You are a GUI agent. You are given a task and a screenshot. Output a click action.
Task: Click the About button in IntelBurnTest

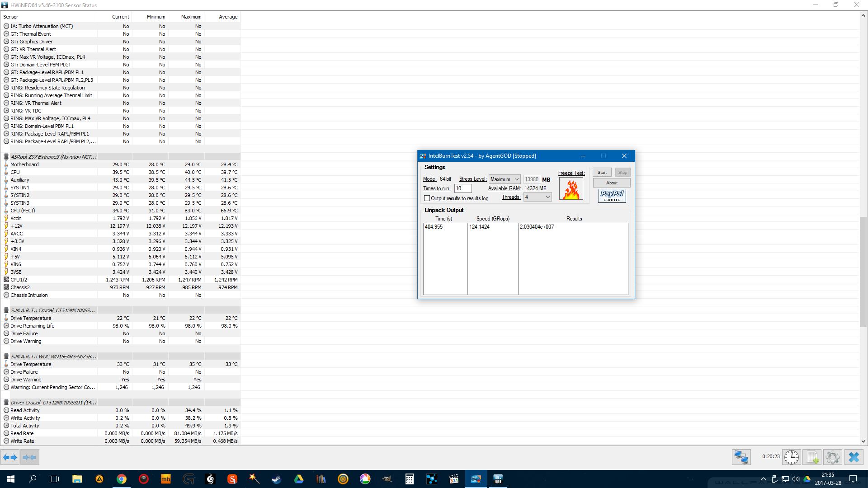coord(612,183)
